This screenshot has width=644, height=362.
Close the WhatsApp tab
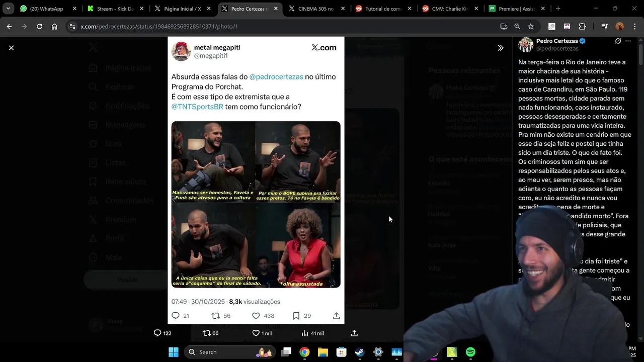(x=74, y=9)
